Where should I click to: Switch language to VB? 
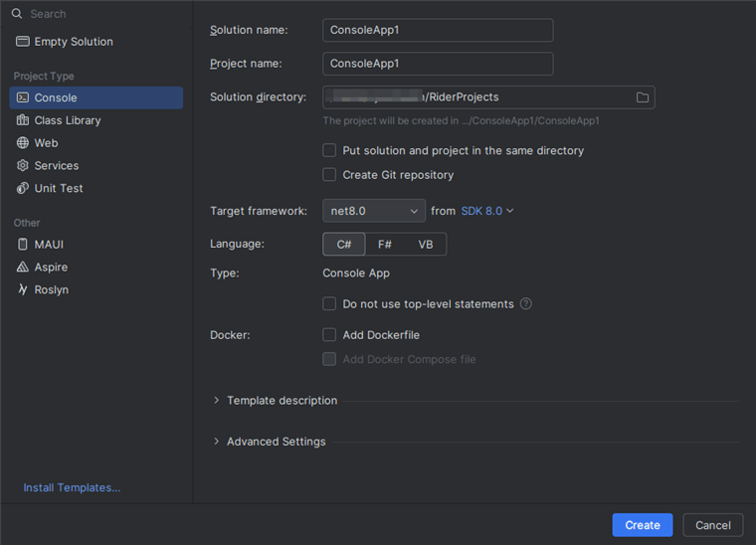(x=426, y=245)
